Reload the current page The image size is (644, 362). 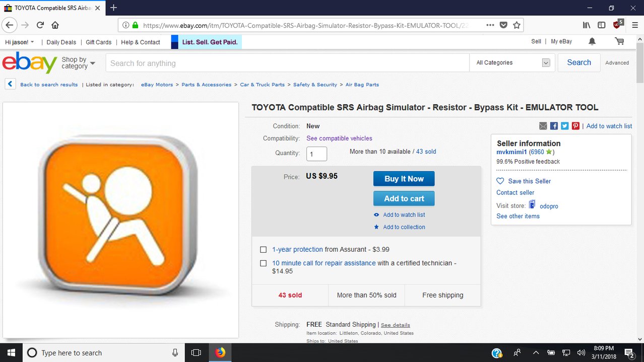(x=40, y=25)
